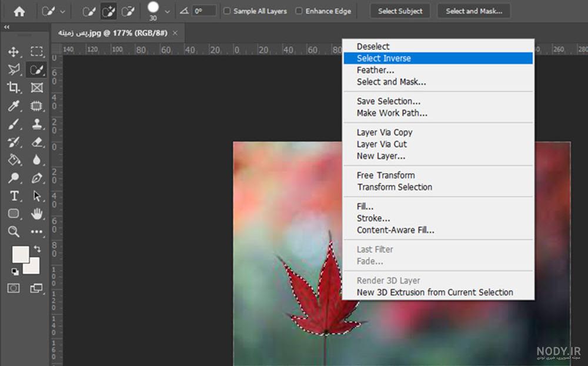The height and width of the screenshot is (366, 588).
Task: Select the Brush tool
Action: click(x=14, y=124)
